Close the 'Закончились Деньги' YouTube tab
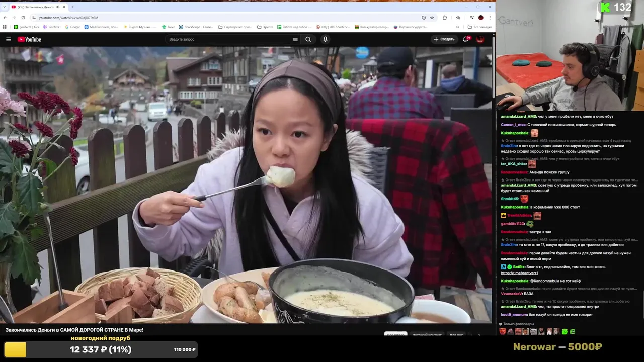The height and width of the screenshot is (362, 644). point(64,7)
